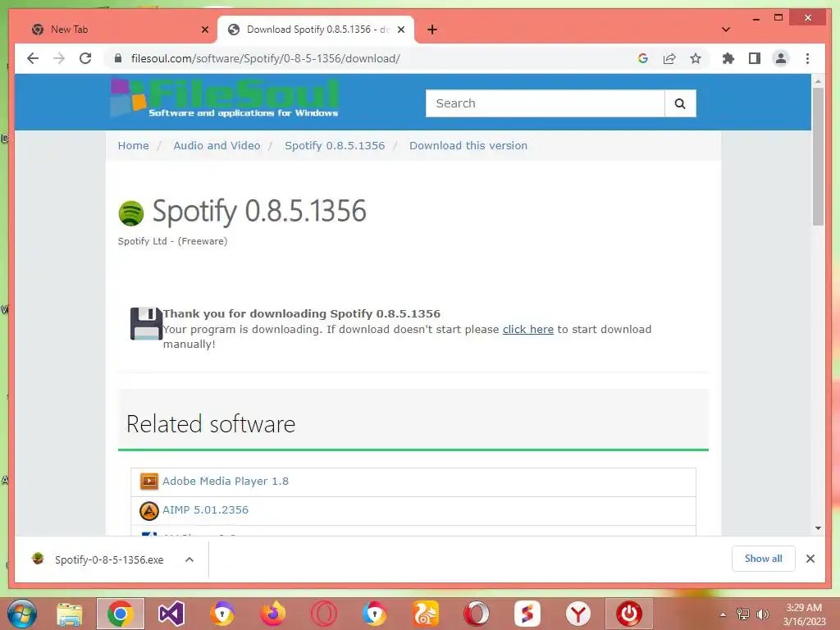Open Audio and Video breadcrumb
This screenshot has width=840, height=630.
(217, 146)
